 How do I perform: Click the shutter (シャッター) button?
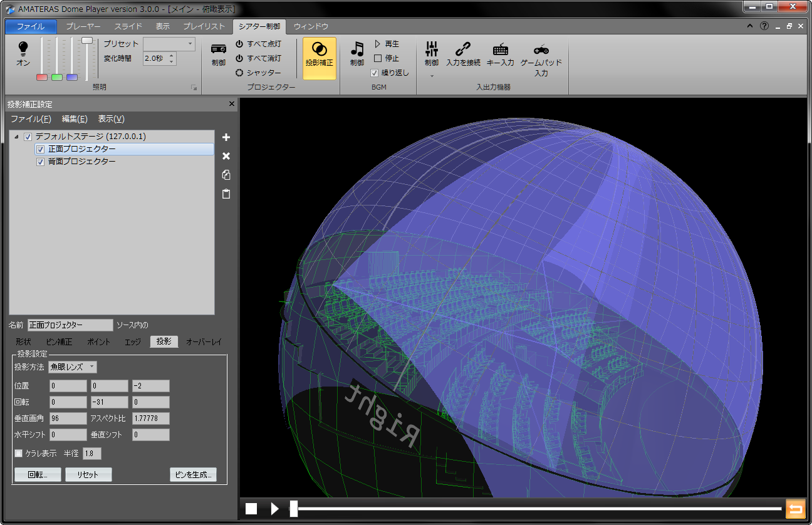[258, 73]
